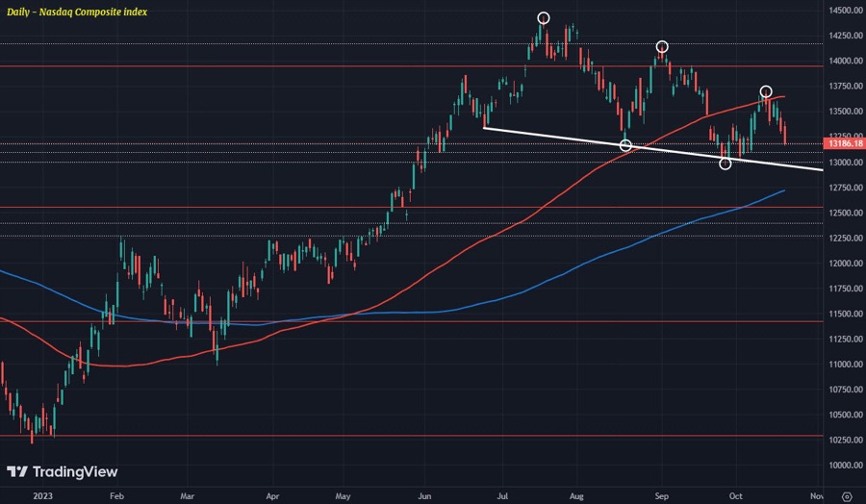The height and width of the screenshot is (504, 866).
Task: Select the circle marker on the August low
Action: click(x=625, y=146)
